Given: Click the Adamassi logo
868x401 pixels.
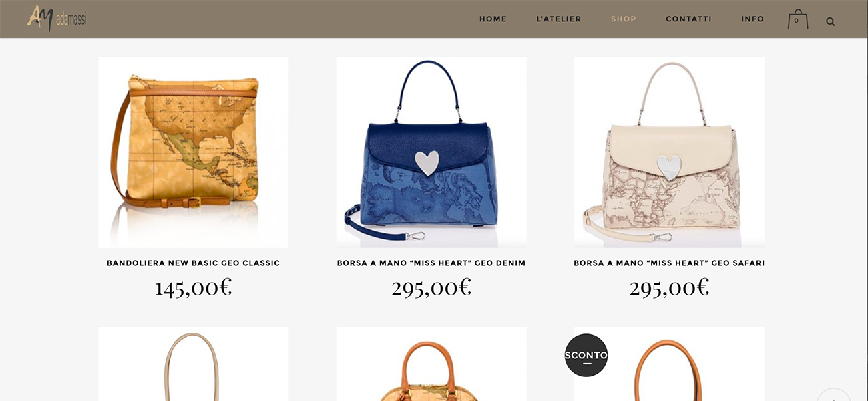Looking at the screenshot, I should coord(57,19).
